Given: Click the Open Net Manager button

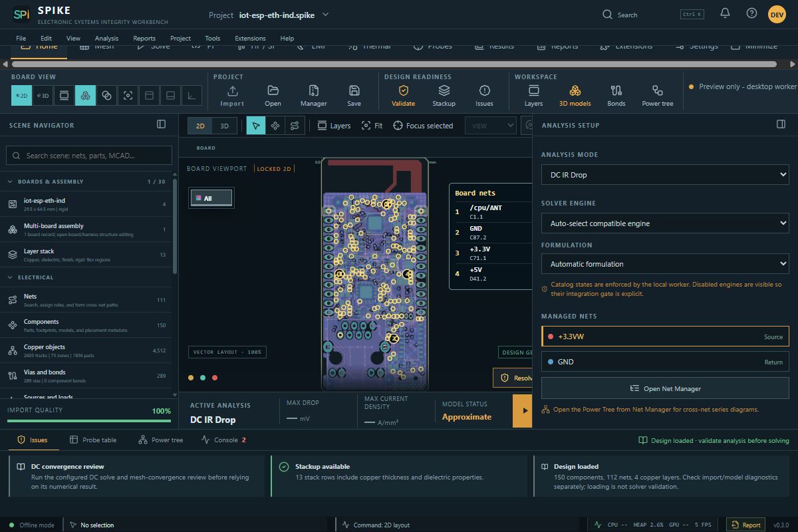Looking at the screenshot, I should pos(665,388).
